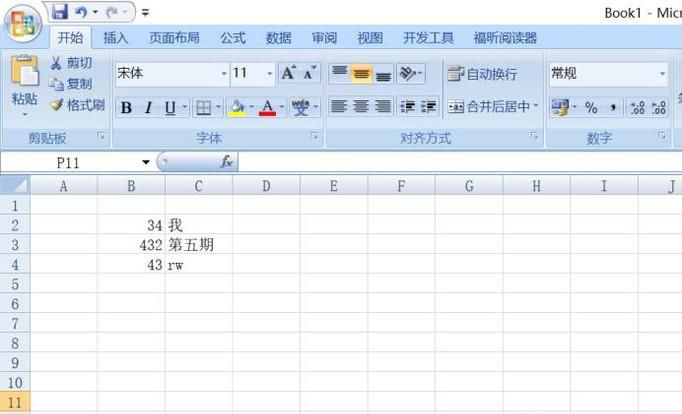Screen dimensions: 682x414
Task: Click the Cut scissors icon
Action: [x=57, y=64]
